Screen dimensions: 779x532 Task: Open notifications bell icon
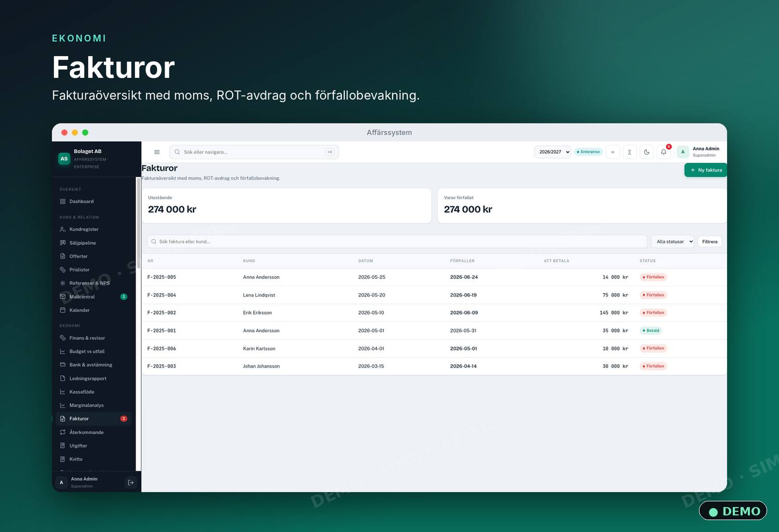[x=664, y=152]
